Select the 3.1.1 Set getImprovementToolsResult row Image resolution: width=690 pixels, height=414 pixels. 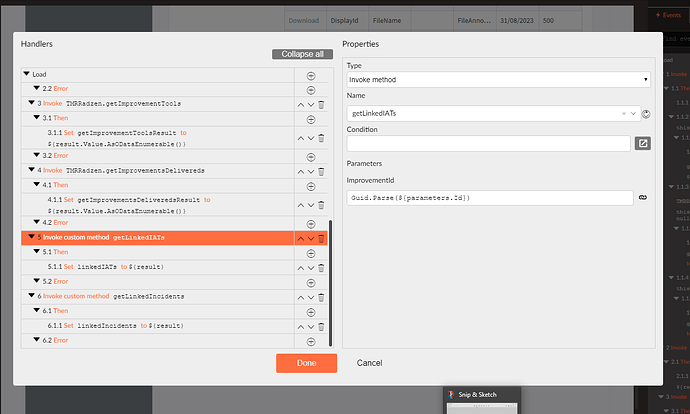coord(158,138)
